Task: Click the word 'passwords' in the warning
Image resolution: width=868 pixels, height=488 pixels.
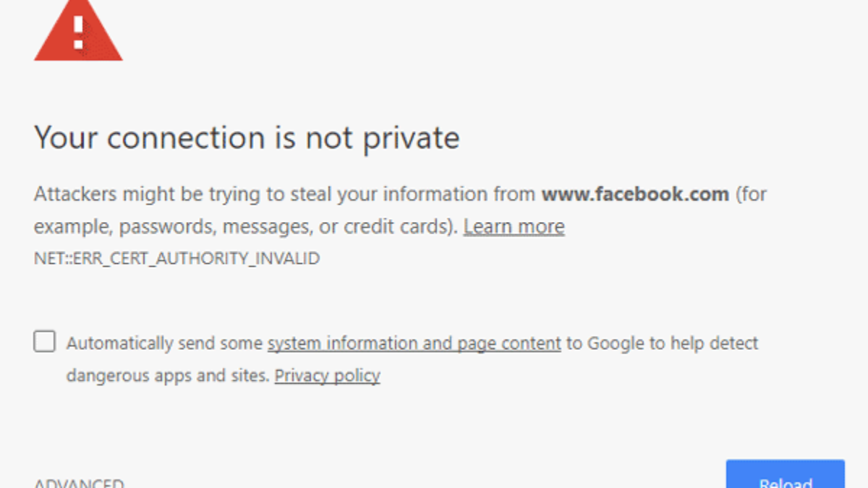Action: pos(166,227)
